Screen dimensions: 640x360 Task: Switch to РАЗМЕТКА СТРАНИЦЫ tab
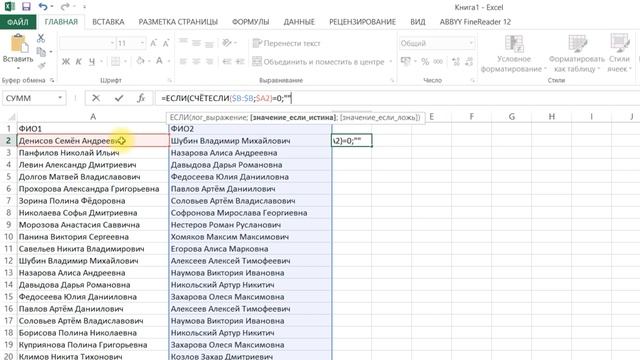point(178,22)
